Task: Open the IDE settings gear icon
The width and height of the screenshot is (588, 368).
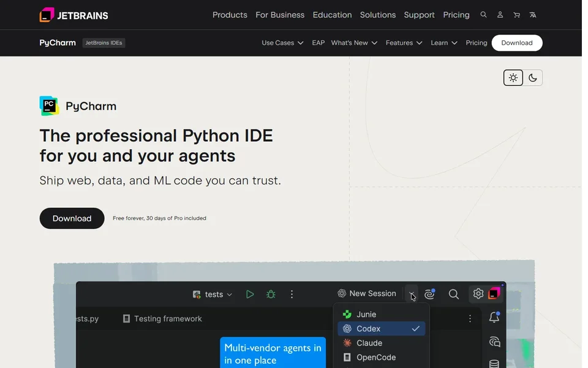Action: tap(478, 293)
